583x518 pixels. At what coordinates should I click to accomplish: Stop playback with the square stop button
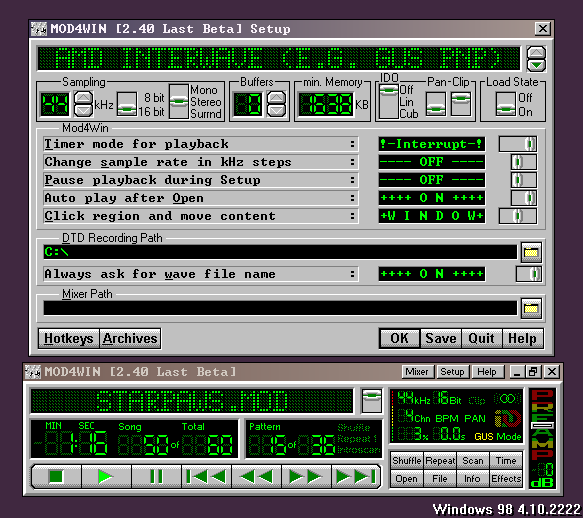56,476
